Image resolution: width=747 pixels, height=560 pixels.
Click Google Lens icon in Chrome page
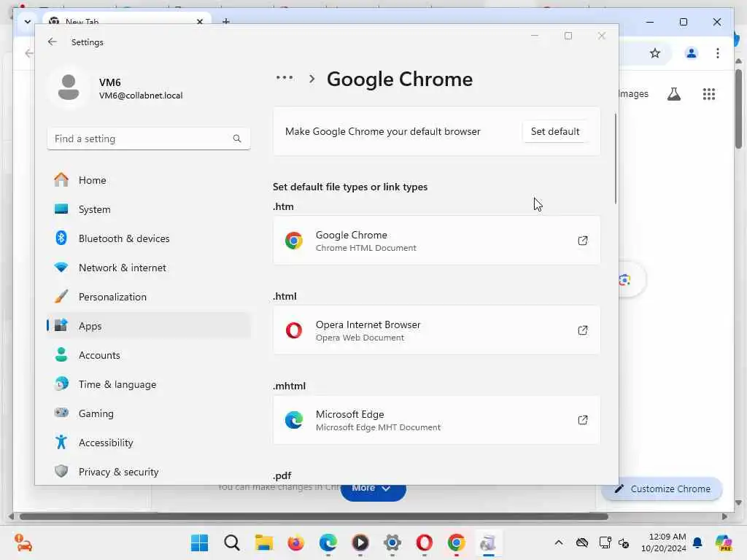(624, 279)
